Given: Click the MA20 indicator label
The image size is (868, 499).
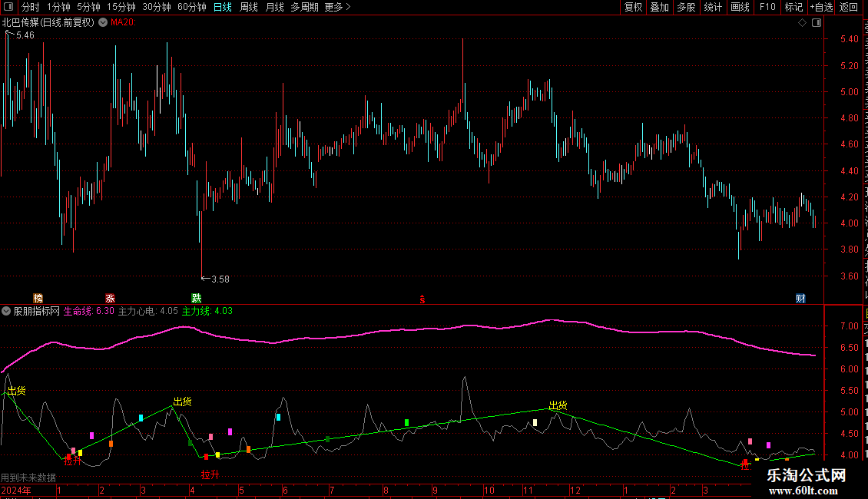Looking at the screenshot, I should [x=123, y=22].
